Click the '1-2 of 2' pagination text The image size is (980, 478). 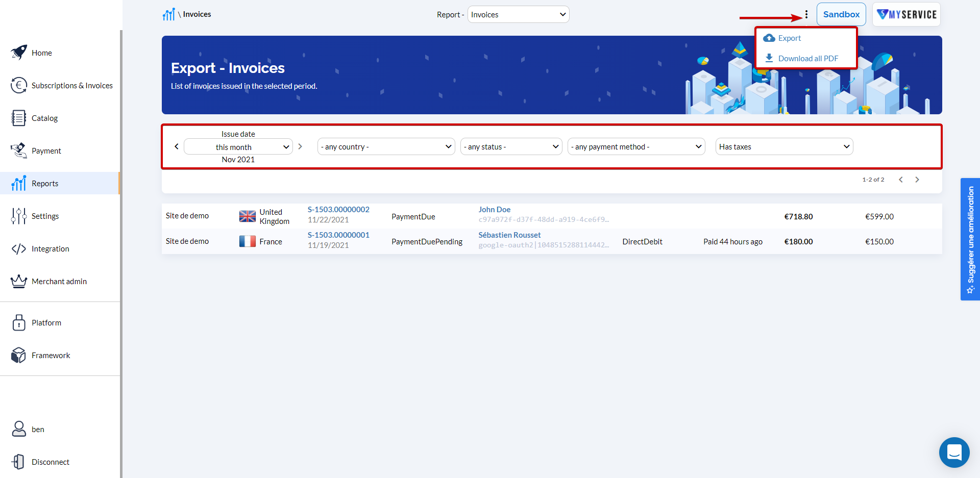873,180
